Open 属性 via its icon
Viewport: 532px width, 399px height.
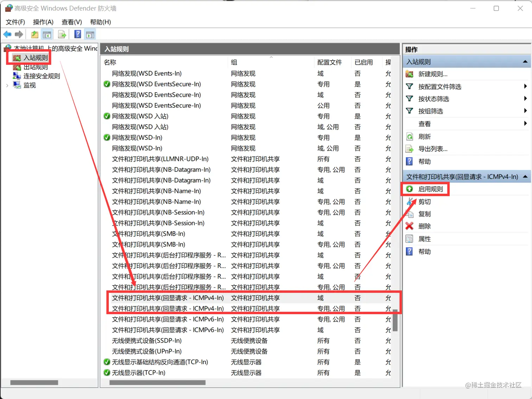pyautogui.click(x=410, y=239)
